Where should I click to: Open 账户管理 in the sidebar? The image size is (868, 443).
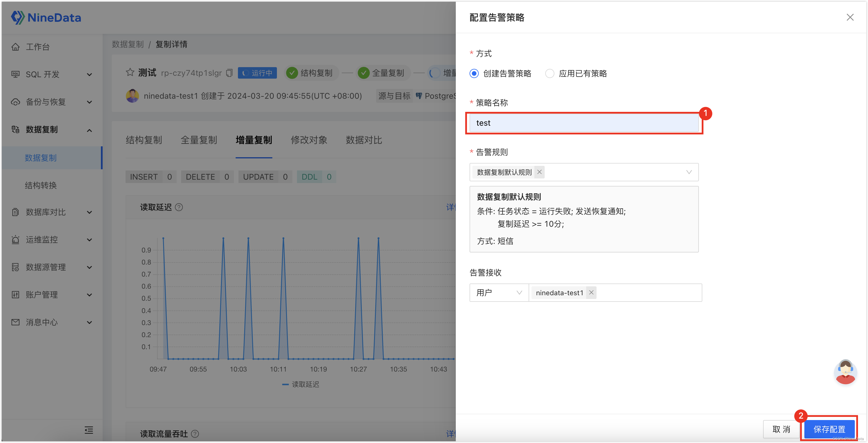(x=41, y=294)
